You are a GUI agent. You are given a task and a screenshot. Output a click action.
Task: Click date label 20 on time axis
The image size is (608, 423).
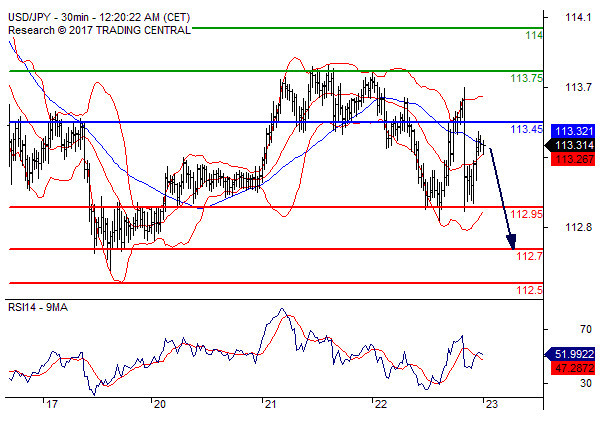coord(159,404)
